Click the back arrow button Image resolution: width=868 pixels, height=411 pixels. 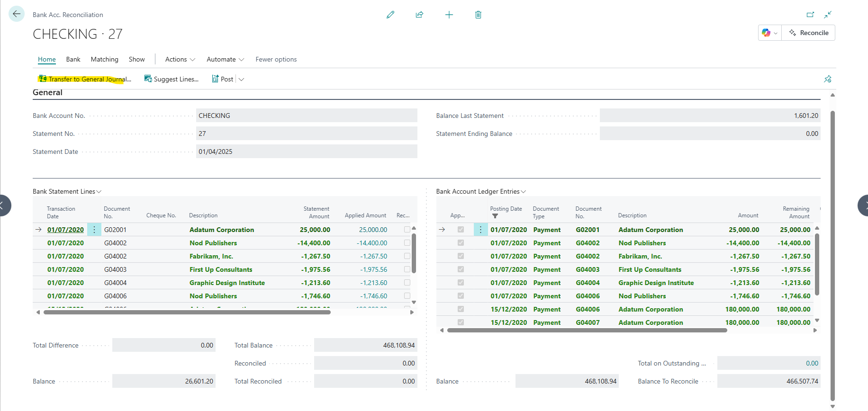coord(17,14)
